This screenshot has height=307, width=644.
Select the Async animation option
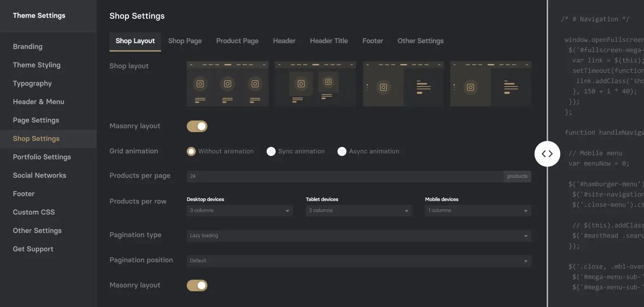coord(342,151)
